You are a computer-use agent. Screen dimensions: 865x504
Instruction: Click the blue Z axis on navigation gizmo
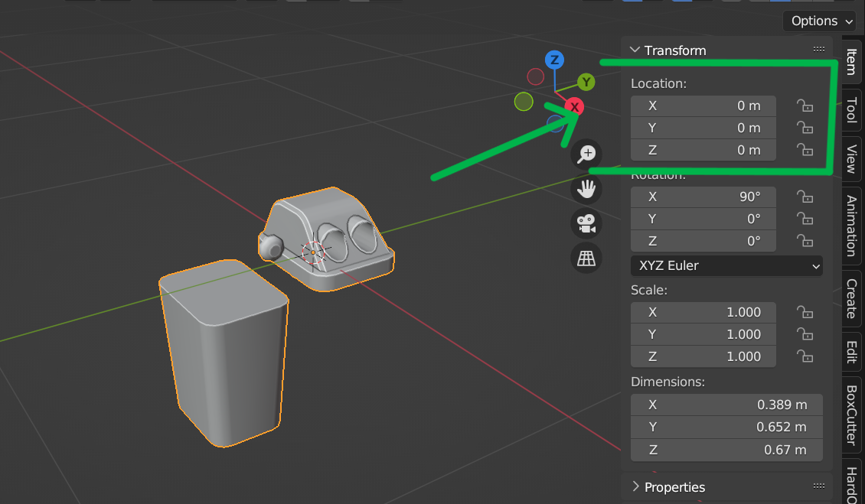click(553, 59)
